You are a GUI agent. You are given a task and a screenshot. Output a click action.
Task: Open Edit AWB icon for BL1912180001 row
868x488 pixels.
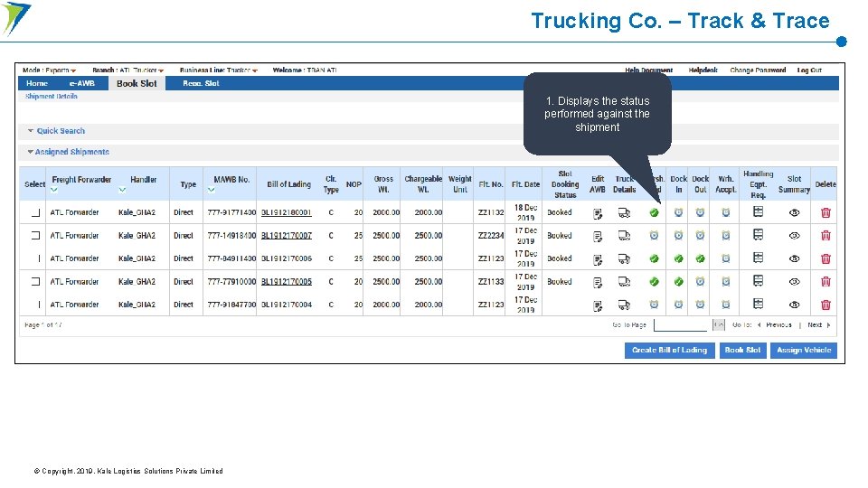click(x=598, y=213)
